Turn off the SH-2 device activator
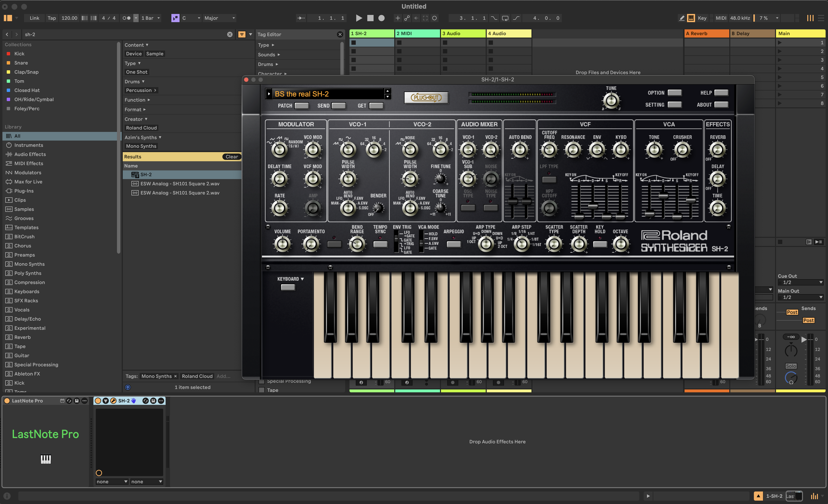The height and width of the screenshot is (504, 828). pyautogui.click(x=98, y=401)
